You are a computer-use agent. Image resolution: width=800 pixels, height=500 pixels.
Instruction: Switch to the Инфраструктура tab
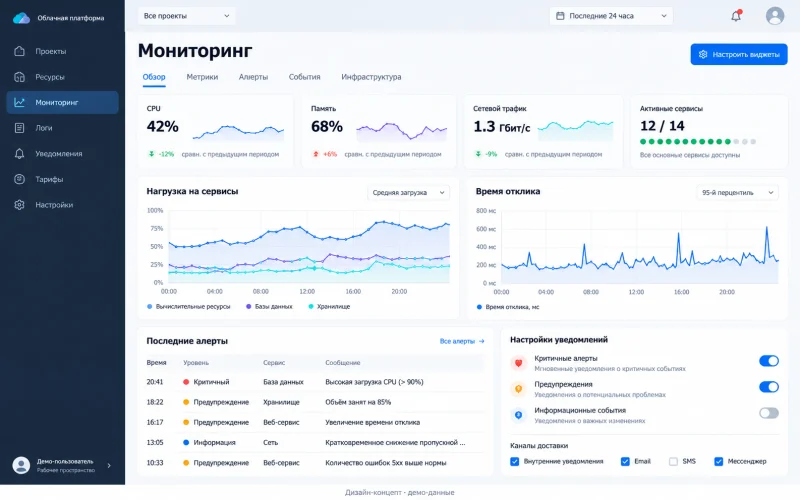(x=371, y=77)
